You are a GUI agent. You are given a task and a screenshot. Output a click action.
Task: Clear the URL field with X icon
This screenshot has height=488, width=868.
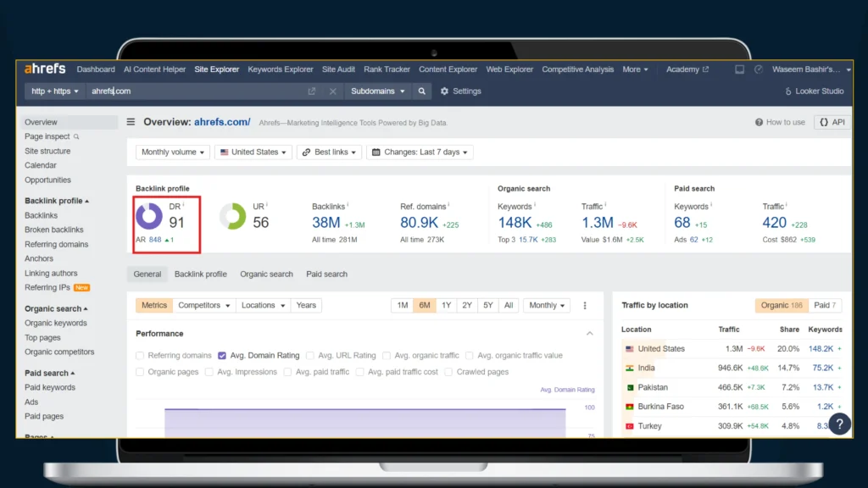pyautogui.click(x=332, y=91)
